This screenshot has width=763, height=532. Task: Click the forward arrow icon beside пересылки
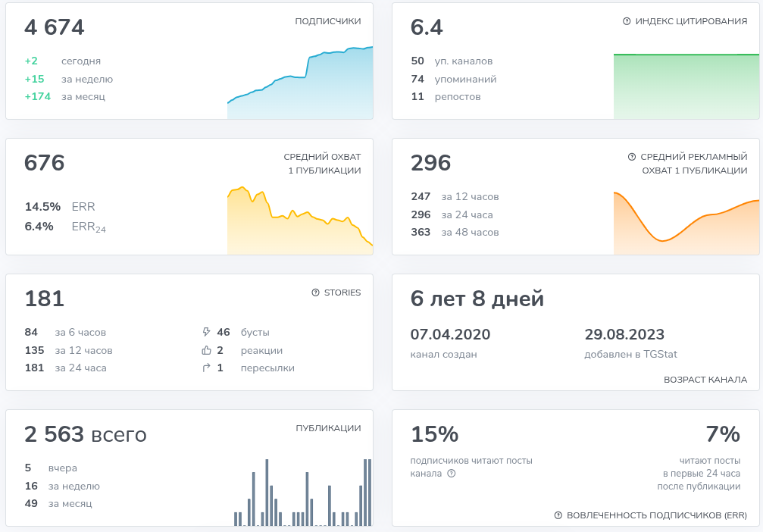205,368
